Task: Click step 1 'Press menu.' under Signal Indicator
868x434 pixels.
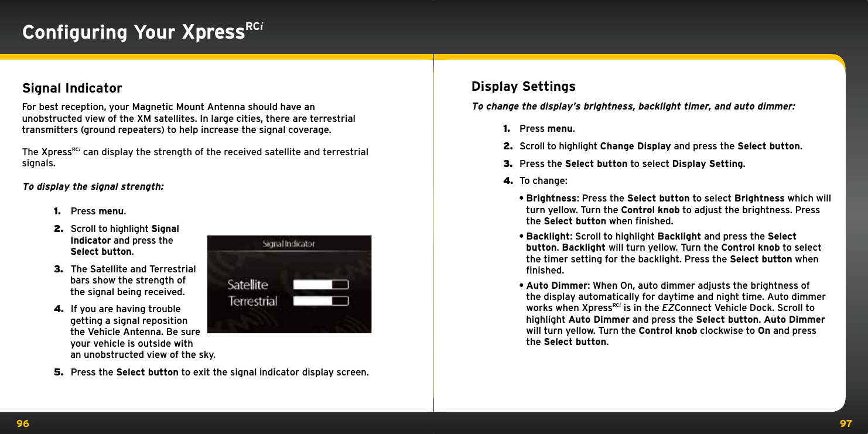Action: click(x=90, y=211)
